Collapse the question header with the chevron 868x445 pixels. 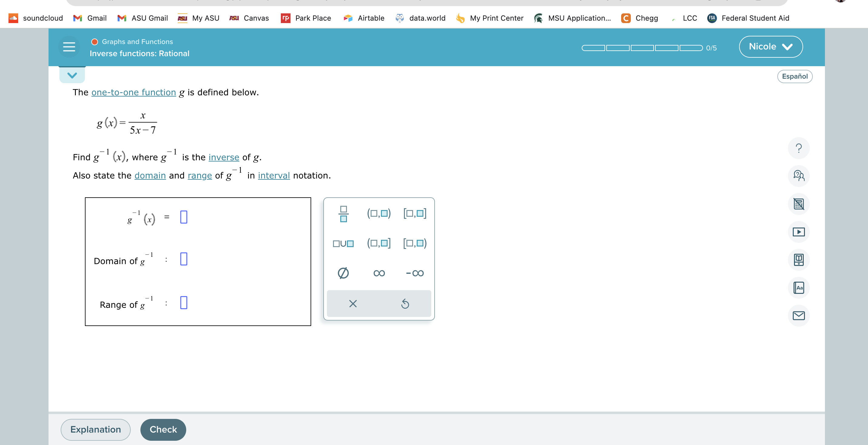click(x=72, y=75)
